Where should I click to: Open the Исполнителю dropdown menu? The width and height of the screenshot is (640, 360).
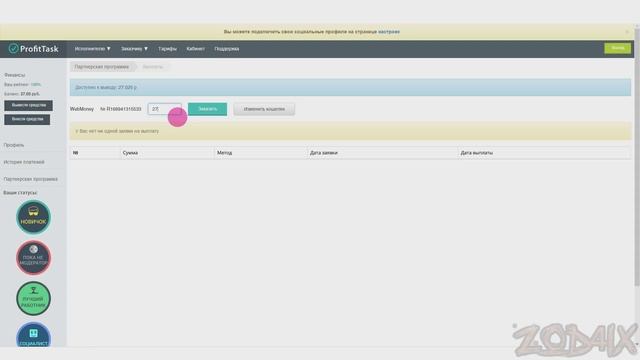pos(93,49)
